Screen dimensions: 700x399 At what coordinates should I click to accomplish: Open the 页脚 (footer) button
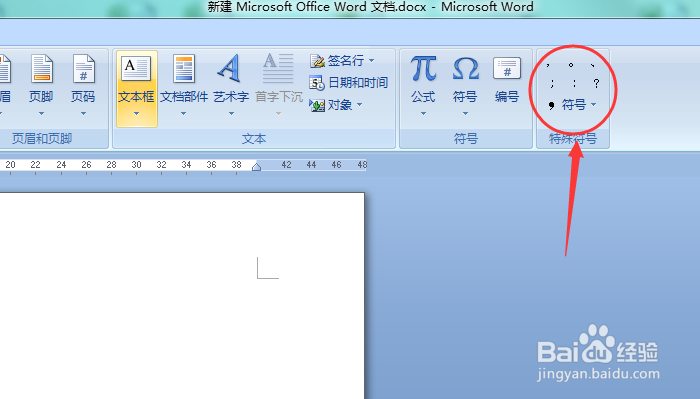tap(42, 85)
